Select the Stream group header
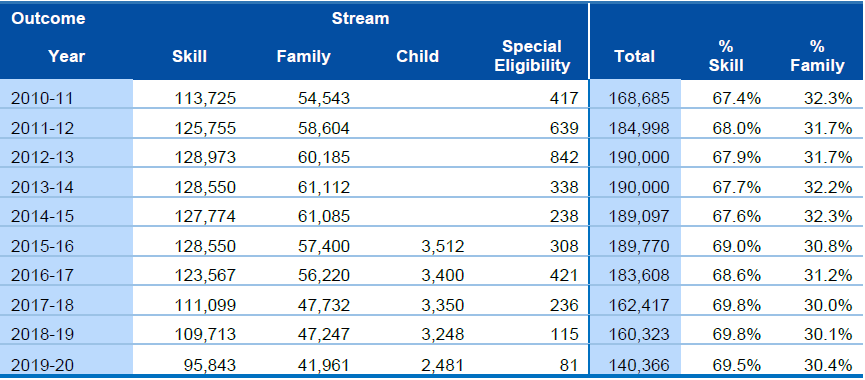The image size is (865, 380). [x=360, y=18]
